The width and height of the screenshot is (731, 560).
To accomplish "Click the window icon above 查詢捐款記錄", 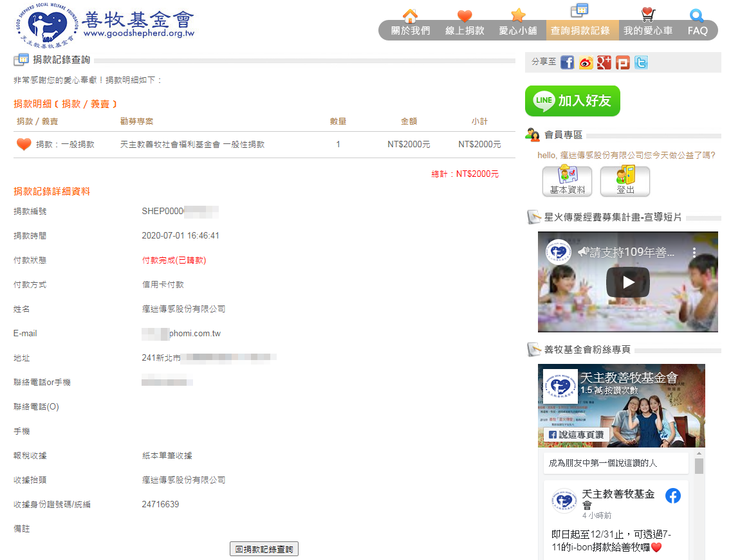I will click(x=580, y=10).
